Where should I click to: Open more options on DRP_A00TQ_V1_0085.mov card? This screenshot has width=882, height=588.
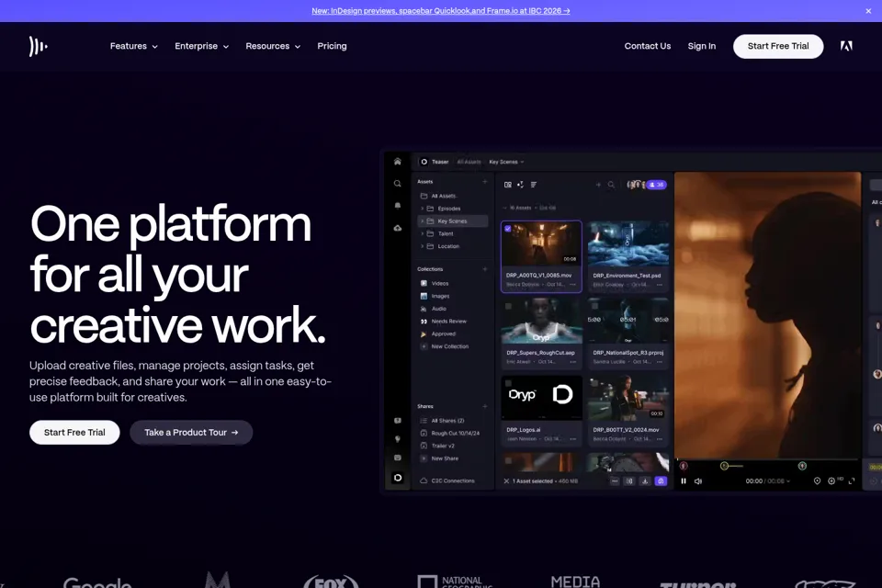tap(573, 284)
